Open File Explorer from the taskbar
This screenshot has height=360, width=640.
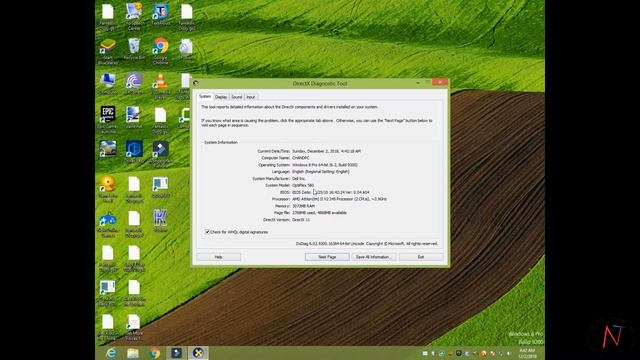(133, 353)
